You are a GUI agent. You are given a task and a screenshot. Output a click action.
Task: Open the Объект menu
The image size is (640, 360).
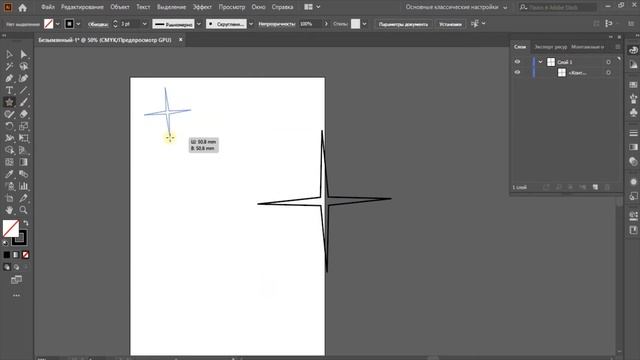tap(120, 7)
